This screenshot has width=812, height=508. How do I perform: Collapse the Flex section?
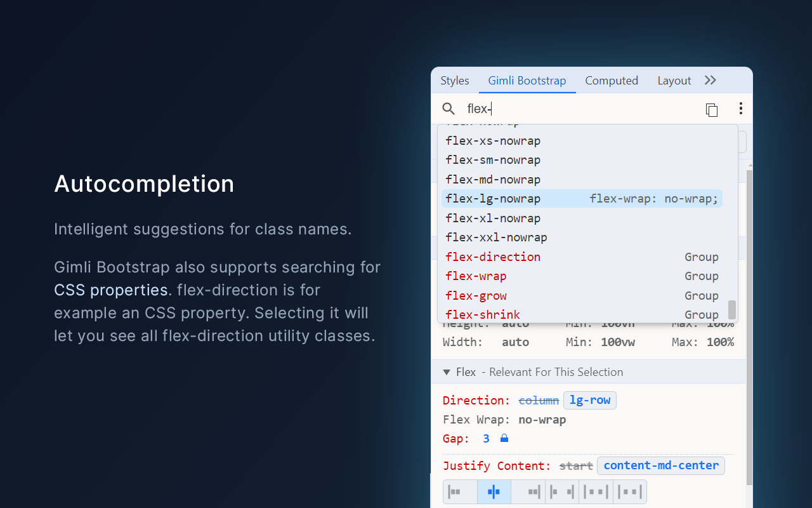[x=447, y=372]
